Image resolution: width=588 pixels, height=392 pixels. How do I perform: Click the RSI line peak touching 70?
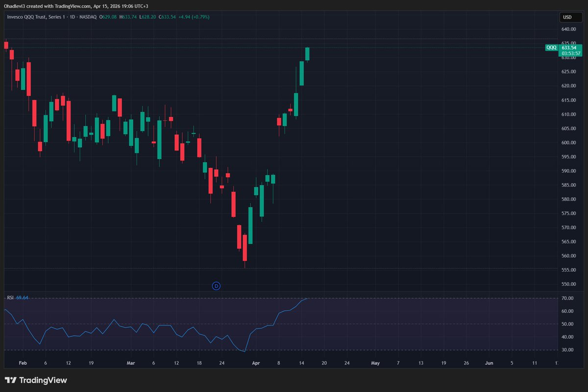pos(307,298)
